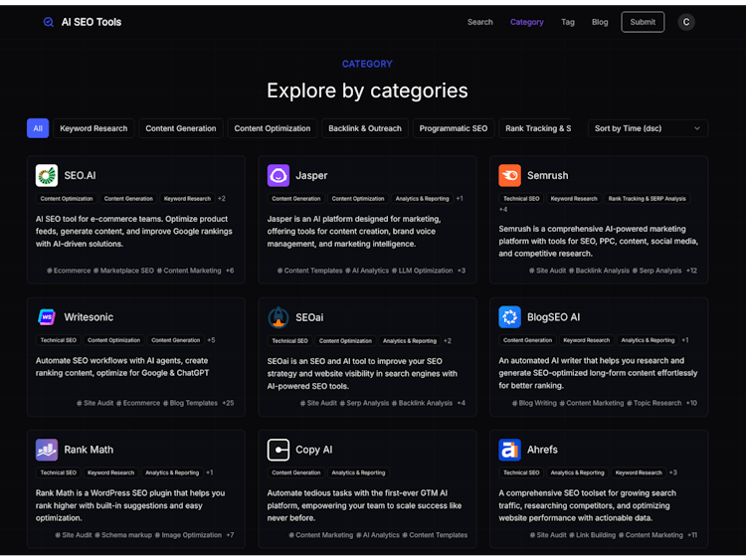Click #LLM Optimization tag on Jasper card
This screenshot has width=746, height=560.
[x=422, y=271]
